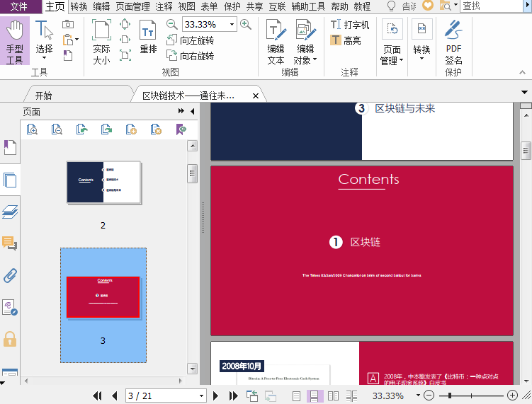Go to the previous page
The width and height of the screenshot is (532, 404).
click(114, 396)
